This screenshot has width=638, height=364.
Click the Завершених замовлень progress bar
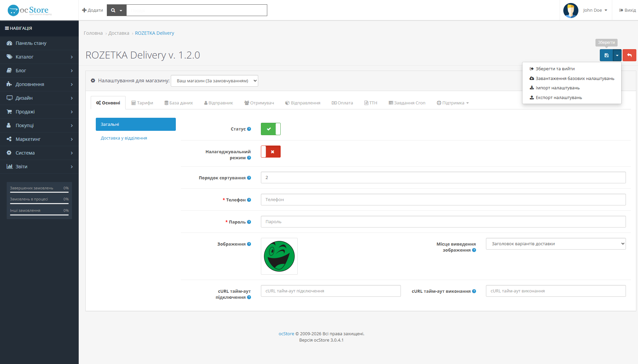point(39,192)
